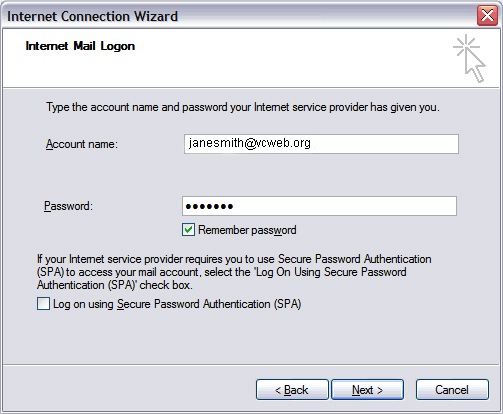This screenshot has height=414, width=503.
Task: Uncheck the Remember password checkbox
Action: click(x=188, y=230)
